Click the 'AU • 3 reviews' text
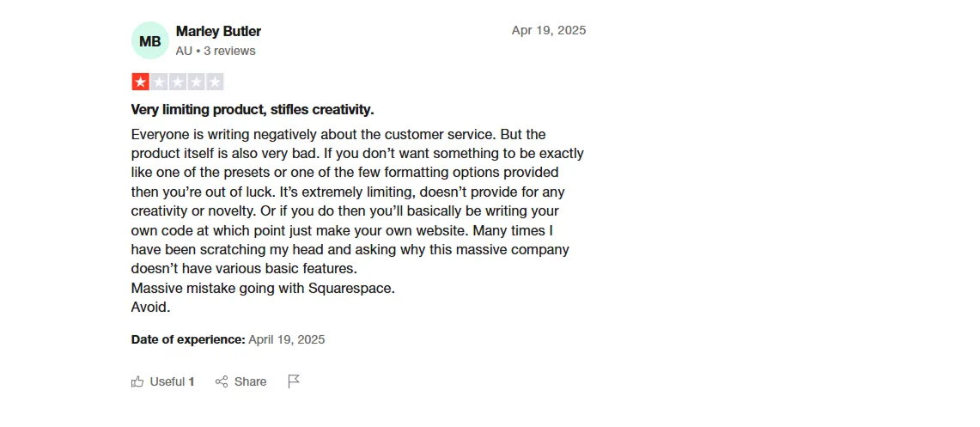 pyautogui.click(x=216, y=52)
